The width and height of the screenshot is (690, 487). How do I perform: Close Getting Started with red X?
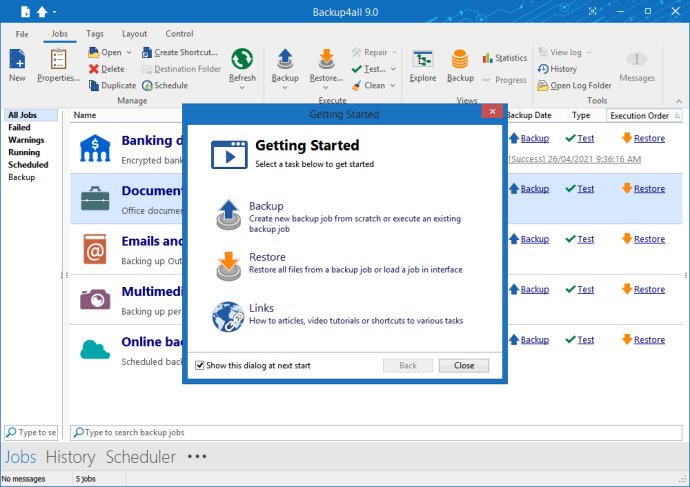492,112
